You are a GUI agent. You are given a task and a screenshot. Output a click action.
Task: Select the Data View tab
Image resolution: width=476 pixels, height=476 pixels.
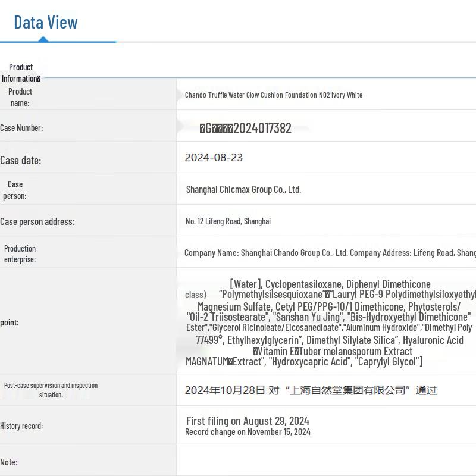[x=46, y=23]
